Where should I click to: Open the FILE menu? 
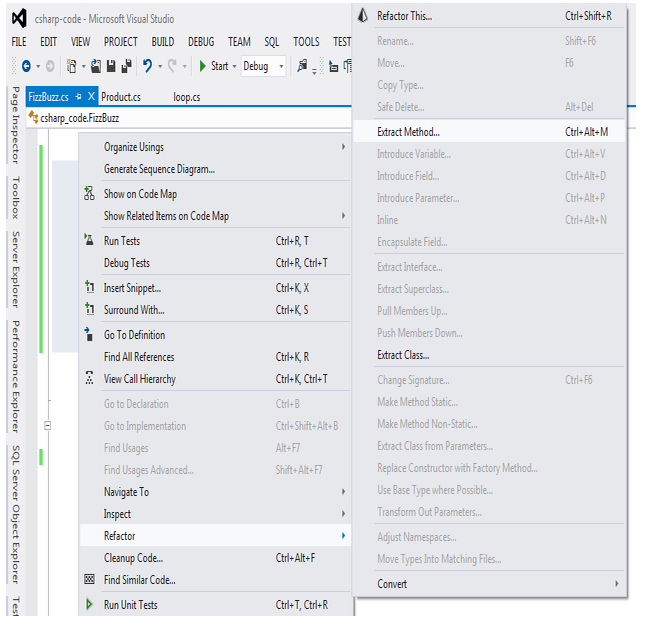[x=19, y=42]
